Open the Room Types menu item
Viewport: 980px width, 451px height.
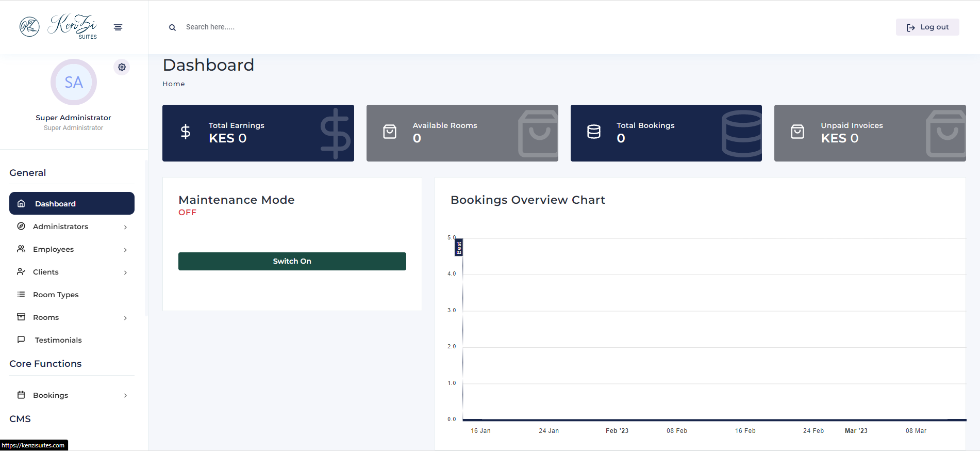(x=72, y=294)
